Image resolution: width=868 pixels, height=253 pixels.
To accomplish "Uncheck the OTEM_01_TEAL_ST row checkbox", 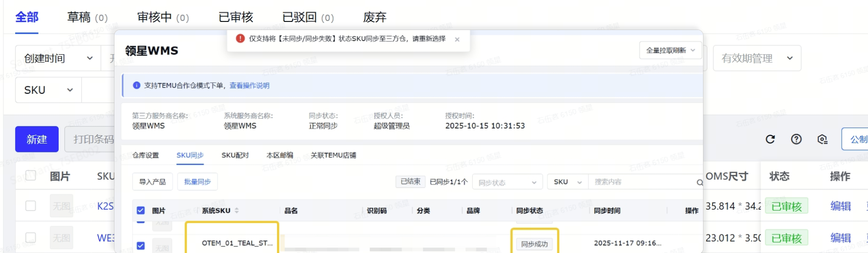I will 141,246.
